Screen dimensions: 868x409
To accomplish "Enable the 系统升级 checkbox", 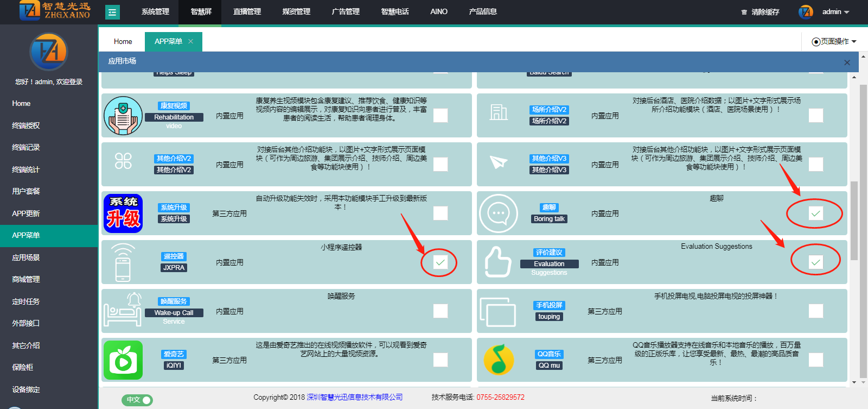I will point(441,213).
